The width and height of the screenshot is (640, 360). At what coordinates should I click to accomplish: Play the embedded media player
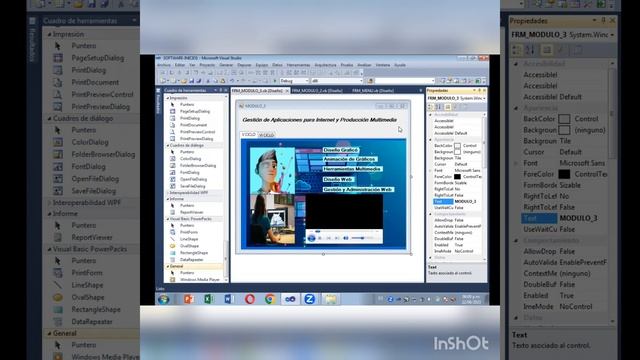tap(311, 238)
